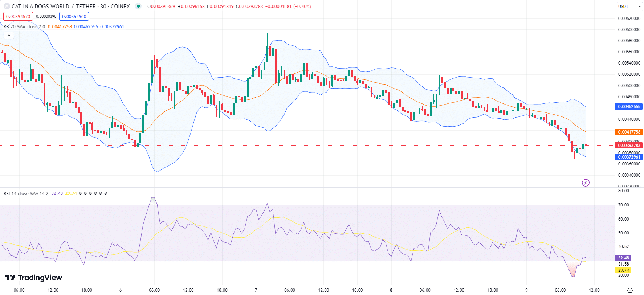Select the CAT IN A DOGS WORLD / TETHER symbol title

pyautogui.click(x=70, y=7)
